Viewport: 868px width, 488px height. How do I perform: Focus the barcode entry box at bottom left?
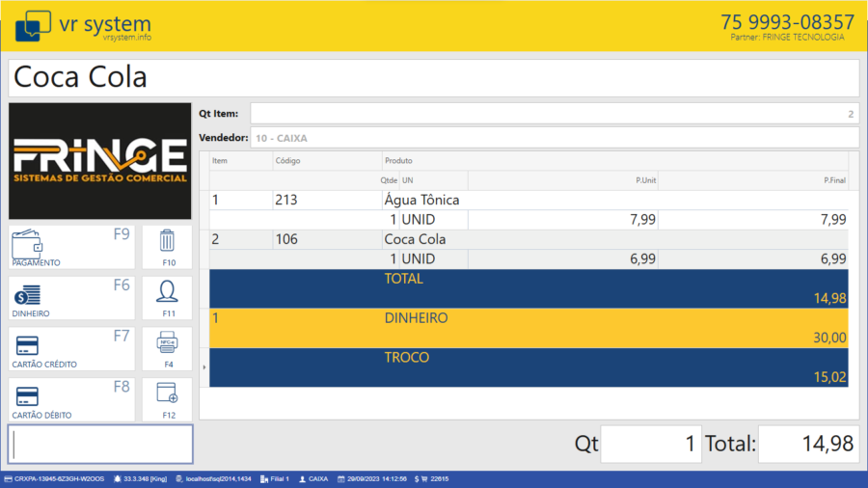100,444
